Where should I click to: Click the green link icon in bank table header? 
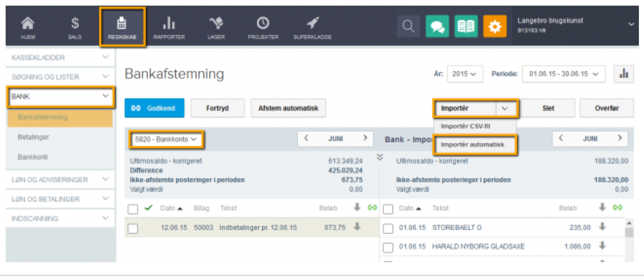pyautogui.click(x=618, y=208)
